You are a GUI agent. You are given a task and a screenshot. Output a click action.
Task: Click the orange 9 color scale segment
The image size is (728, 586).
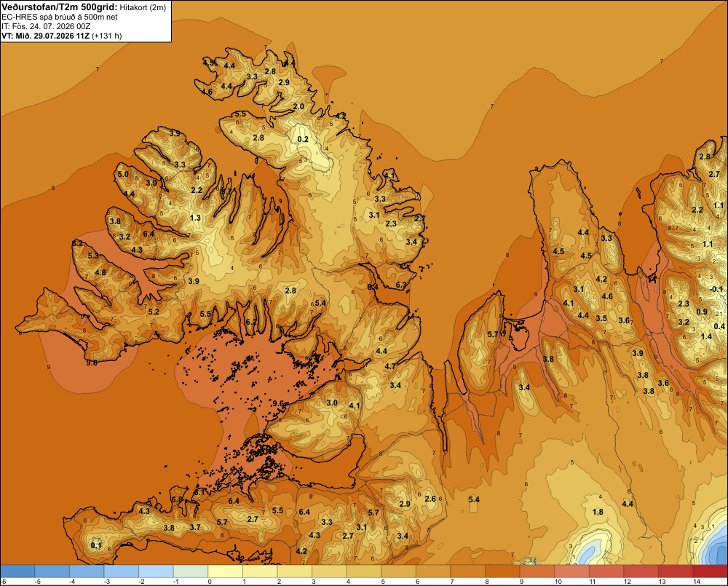pos(537,571)
